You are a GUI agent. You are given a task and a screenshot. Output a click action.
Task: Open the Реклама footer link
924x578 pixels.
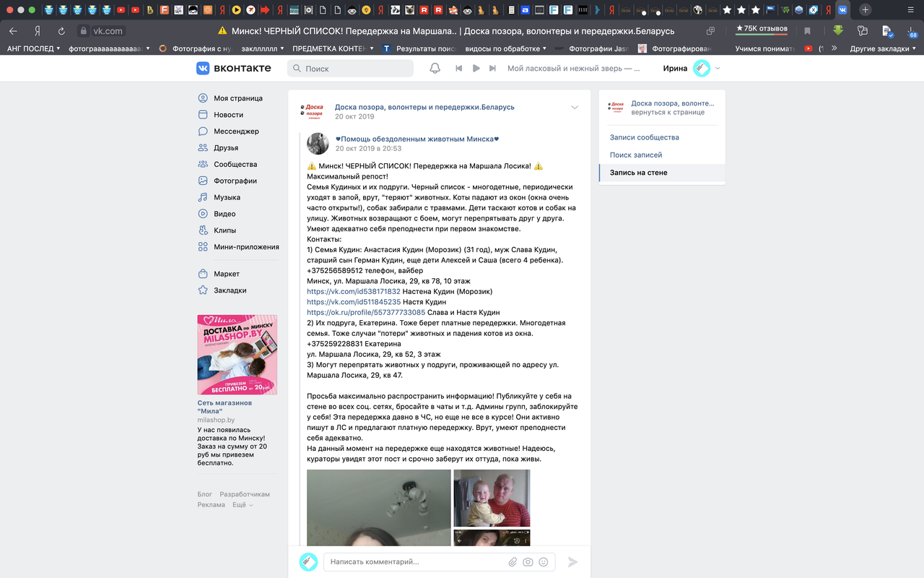[x=212, y=505]
